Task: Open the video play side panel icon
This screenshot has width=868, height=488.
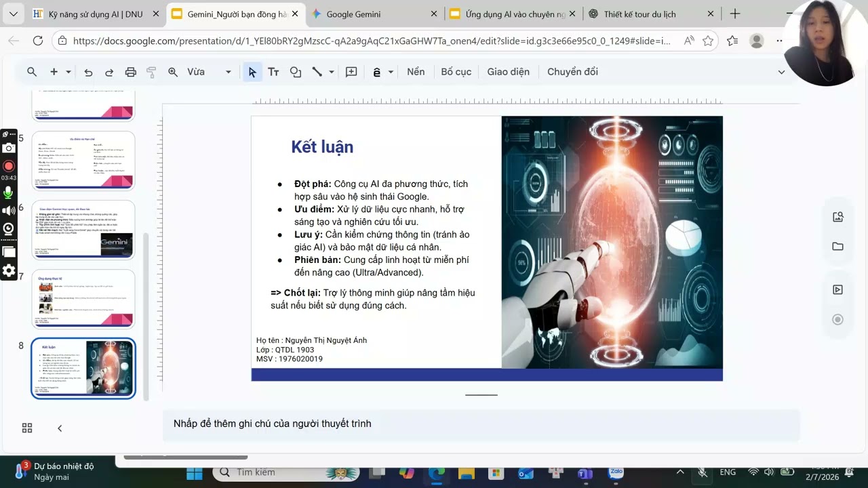Action: coord(838,290)
